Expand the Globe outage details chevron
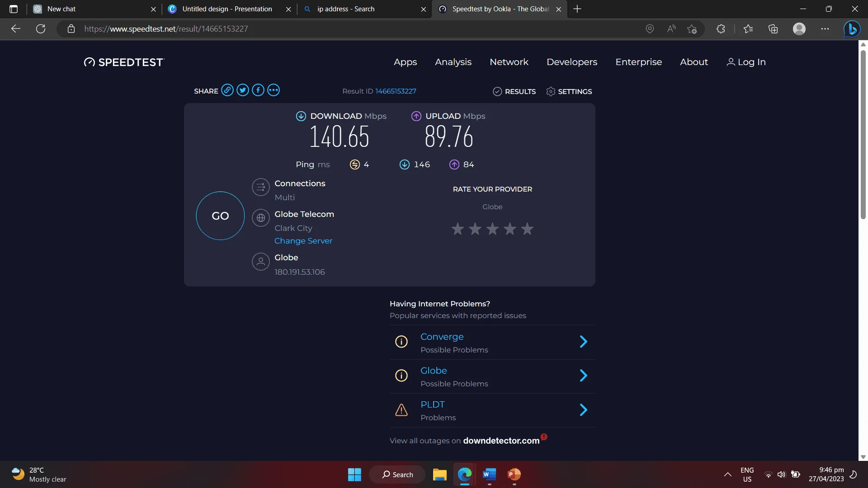This screenshot has height=488, width=868. click(584, 375)
